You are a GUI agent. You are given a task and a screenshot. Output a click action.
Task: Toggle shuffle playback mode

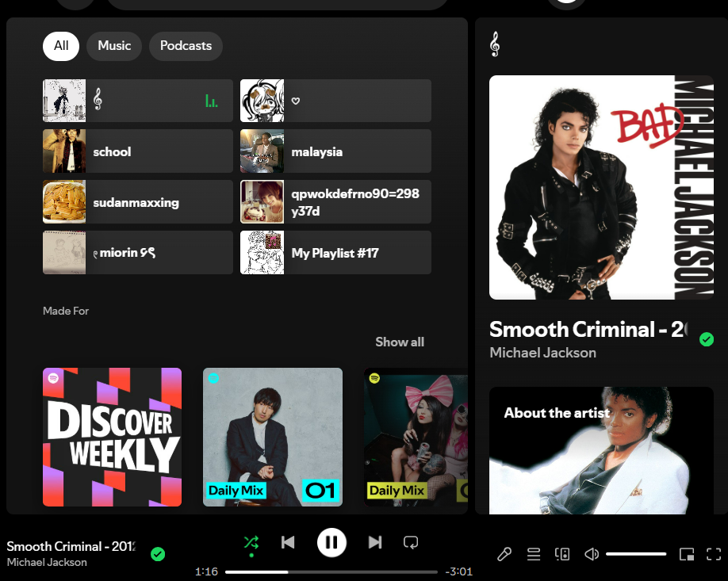point(251,542)
